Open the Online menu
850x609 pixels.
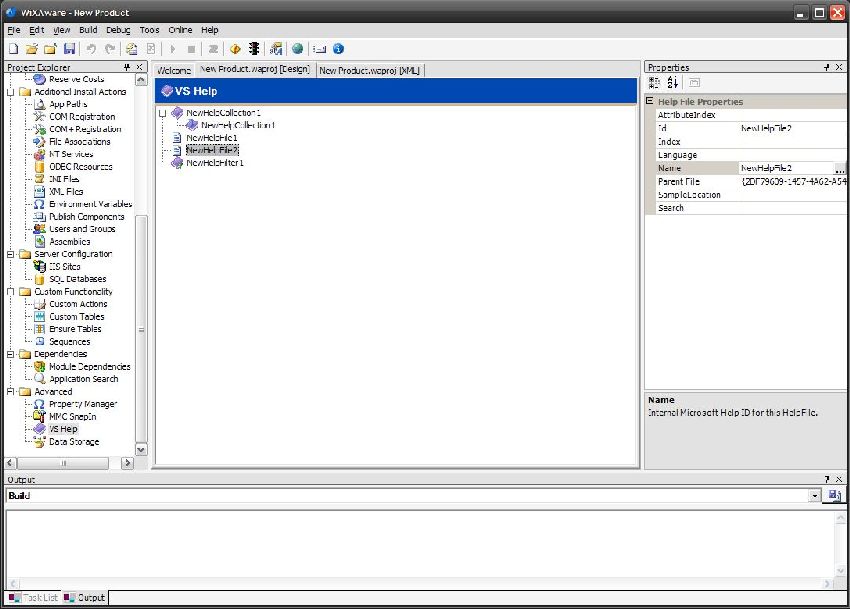[180, 30]
